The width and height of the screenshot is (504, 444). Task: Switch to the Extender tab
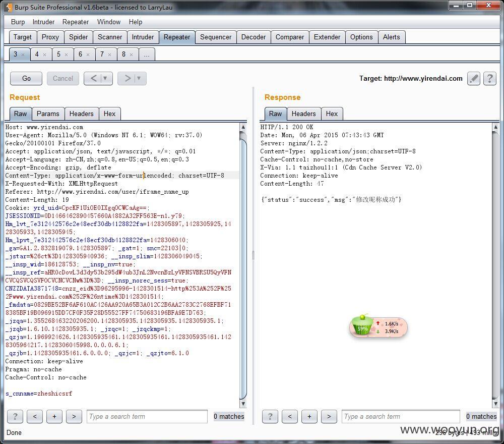(327, 37)
